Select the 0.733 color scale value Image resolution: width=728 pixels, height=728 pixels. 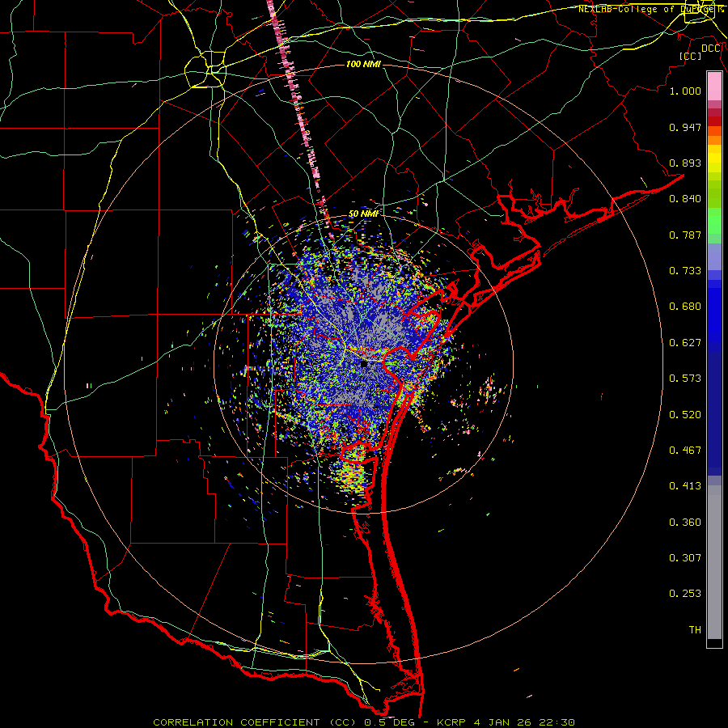click(685, 271)
